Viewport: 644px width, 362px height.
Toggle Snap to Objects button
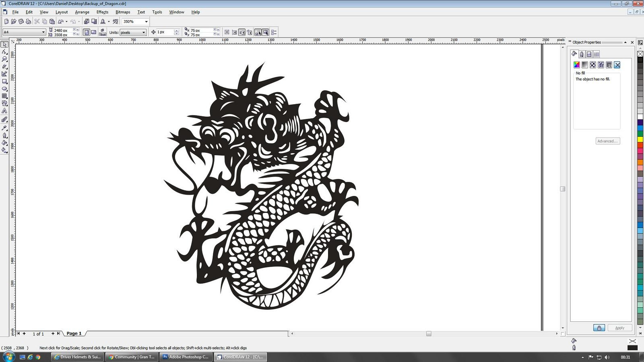[242, 32]
